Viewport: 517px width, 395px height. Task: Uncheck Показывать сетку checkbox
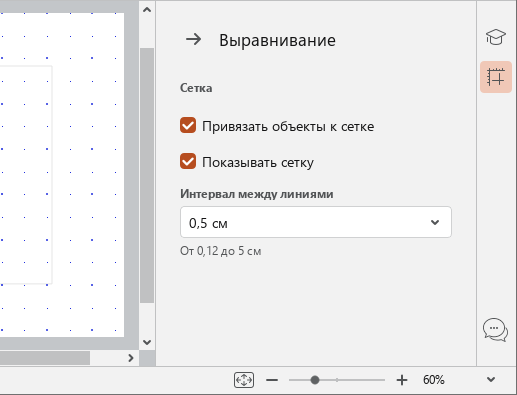(x=188, y=161)
